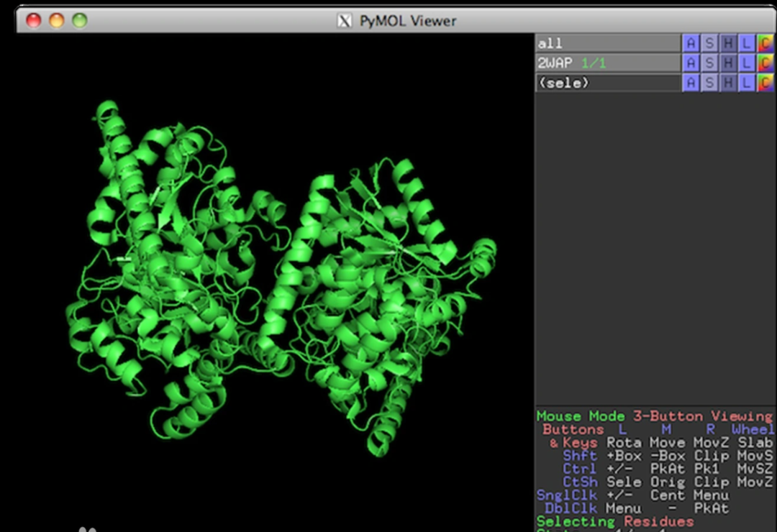Viewport: 777px width, 532px height.
Task: Click the DblClk row label
Action: tap(571, 508)
